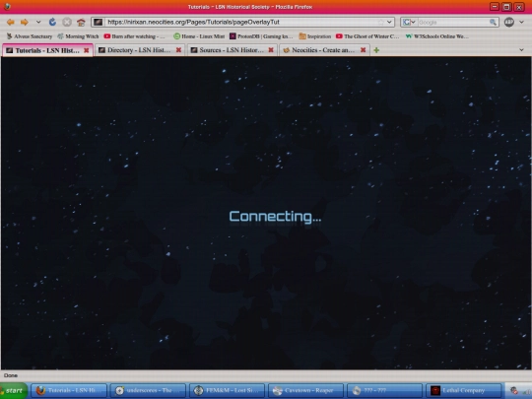Screen dimensions: 532x399
Task: Open a new tab with the plus icon
Action: click(x=376, y=50)
